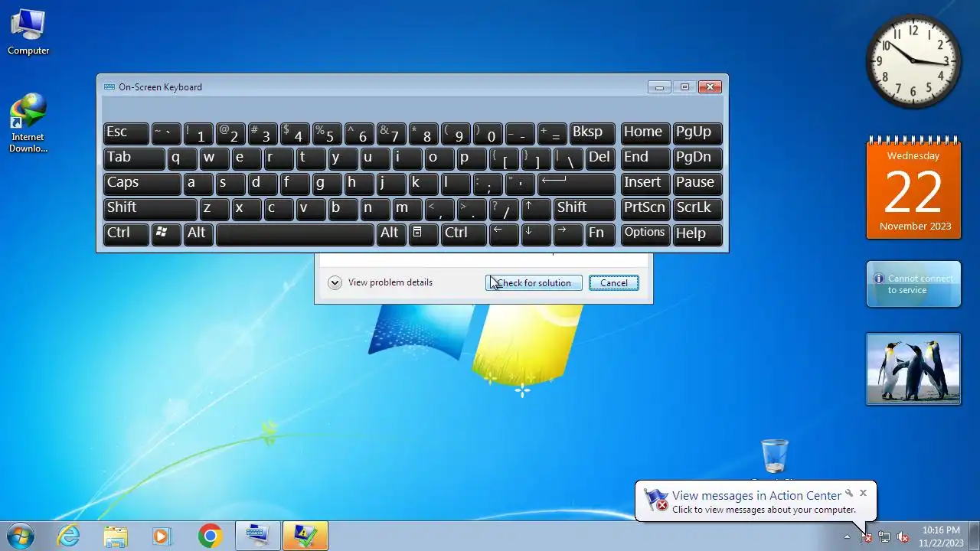
Task: Open network tray icon
Action: tap(884, 537)
